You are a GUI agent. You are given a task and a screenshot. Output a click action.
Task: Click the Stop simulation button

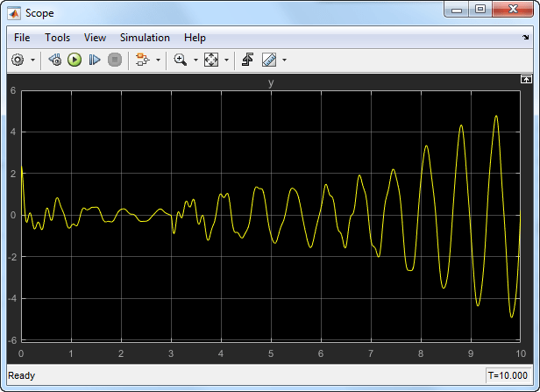[x=114, y=60]
